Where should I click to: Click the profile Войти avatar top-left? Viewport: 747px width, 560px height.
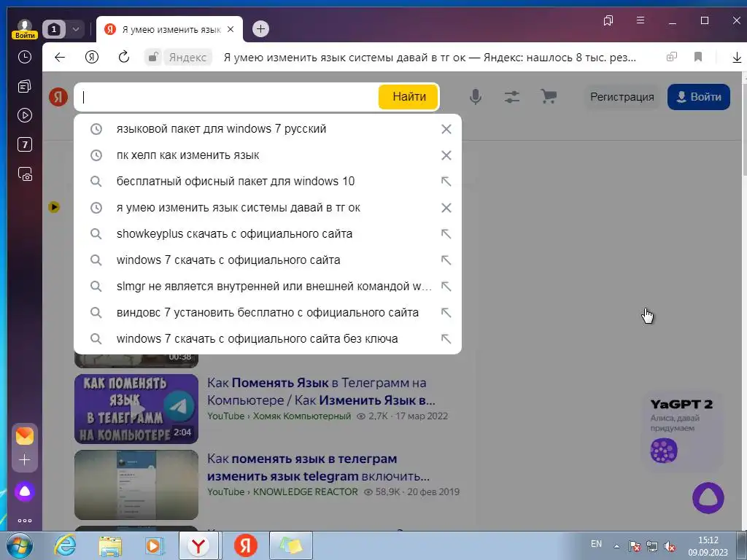24,29
